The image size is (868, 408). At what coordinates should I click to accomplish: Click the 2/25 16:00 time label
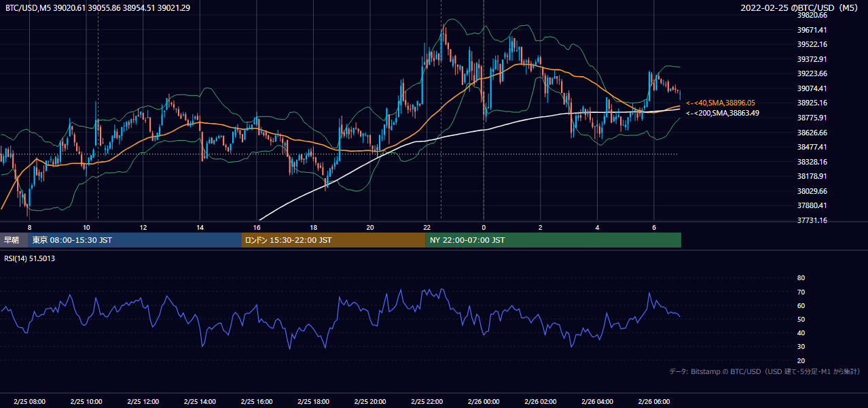(x=257, y=401)
